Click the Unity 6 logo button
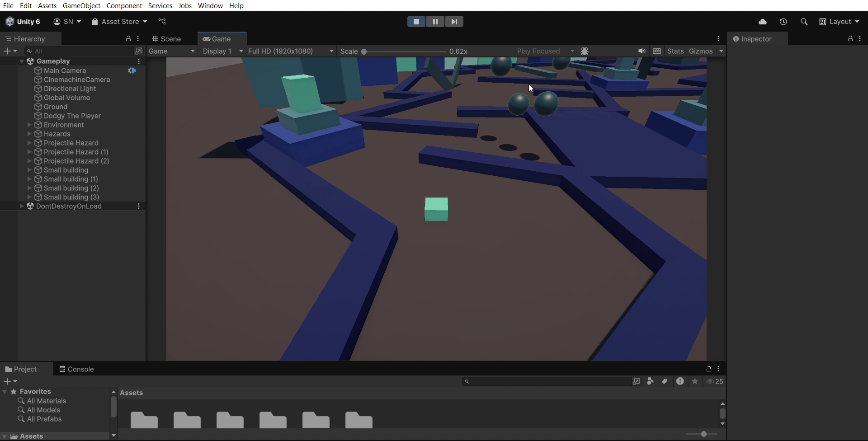 pos(23,22)
